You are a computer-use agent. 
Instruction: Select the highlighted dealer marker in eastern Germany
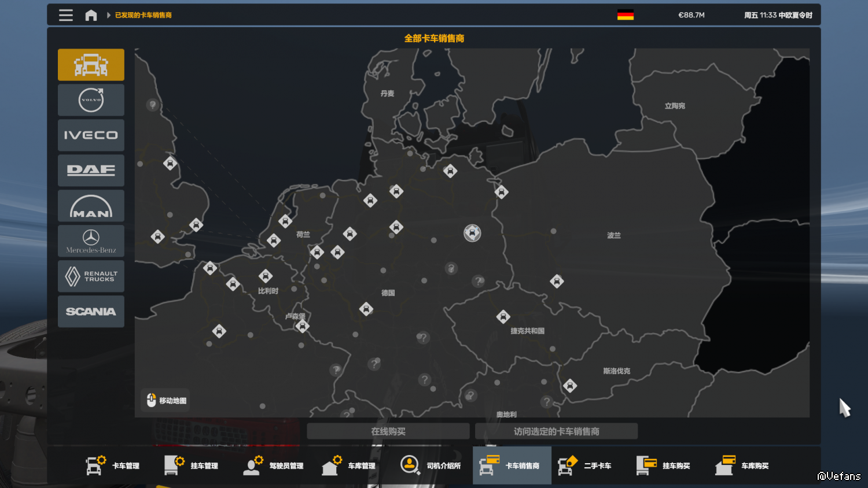pyautogui.click(x=472, y=233)
